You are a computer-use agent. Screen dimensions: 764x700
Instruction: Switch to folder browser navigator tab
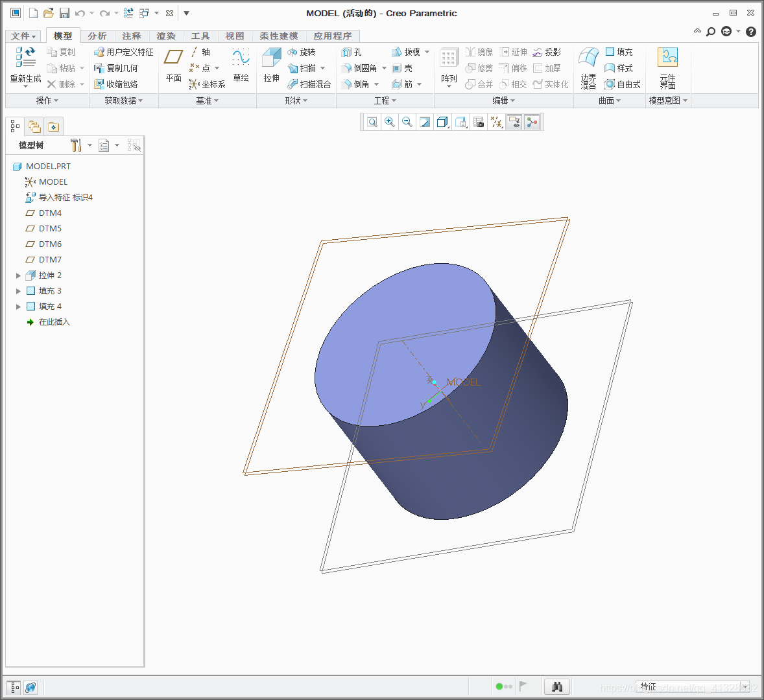tap(34, 126)
